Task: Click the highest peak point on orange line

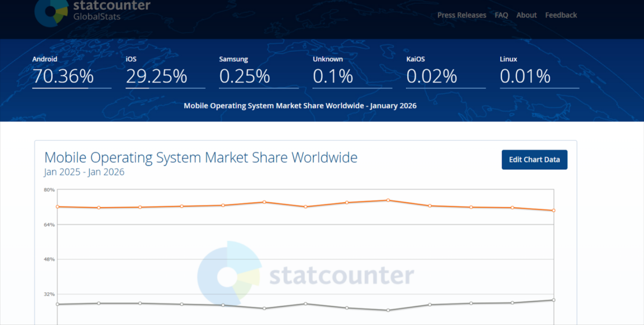Action: pos(388,200)
